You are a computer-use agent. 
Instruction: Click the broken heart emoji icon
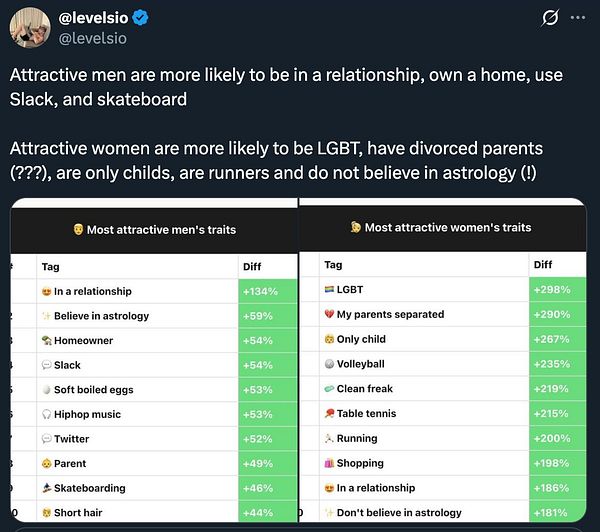pos(329,314)
